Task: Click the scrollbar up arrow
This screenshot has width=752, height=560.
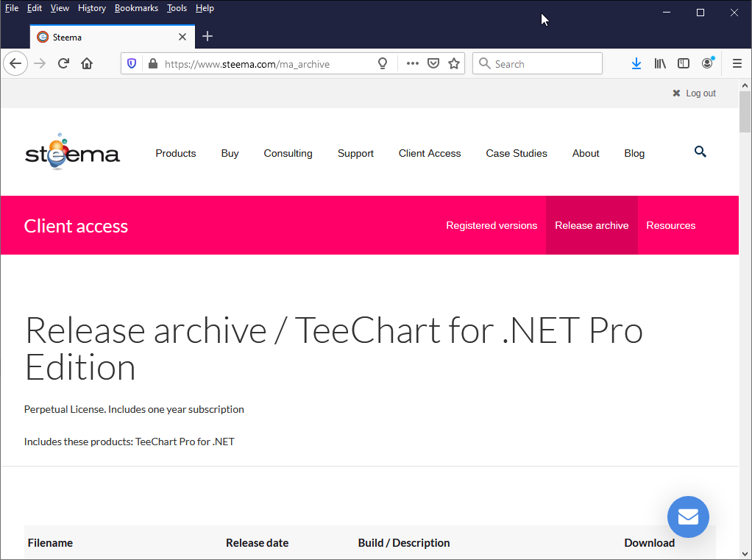Action: (745, 85)
